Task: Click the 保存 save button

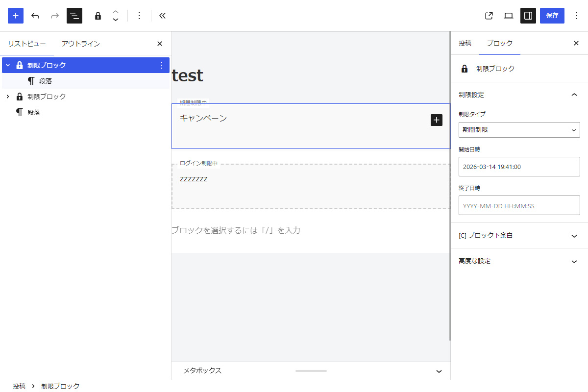Action: coord(552,16)
